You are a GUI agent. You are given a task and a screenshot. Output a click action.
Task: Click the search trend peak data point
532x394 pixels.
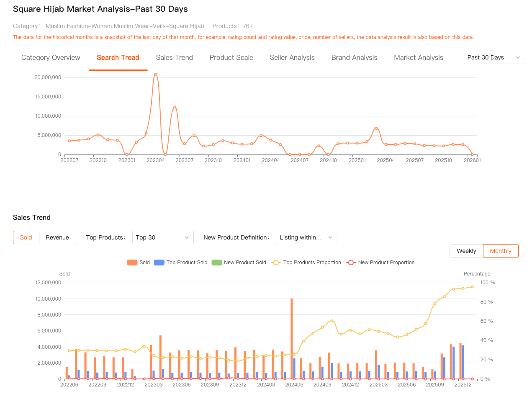(156, 75)
